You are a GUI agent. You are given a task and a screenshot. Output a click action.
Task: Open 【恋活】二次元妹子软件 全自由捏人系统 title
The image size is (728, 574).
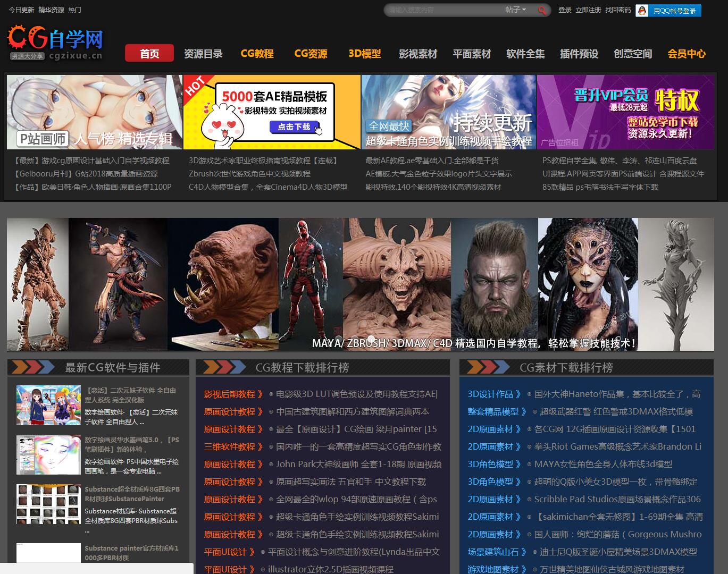[130, 395]
